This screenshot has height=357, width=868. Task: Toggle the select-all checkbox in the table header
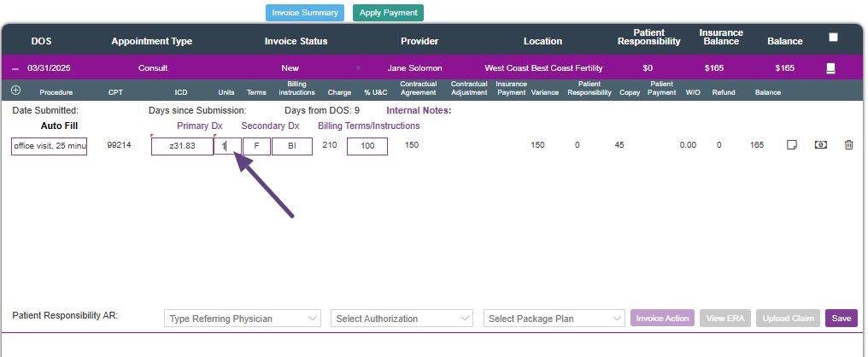tap(833, 38)
